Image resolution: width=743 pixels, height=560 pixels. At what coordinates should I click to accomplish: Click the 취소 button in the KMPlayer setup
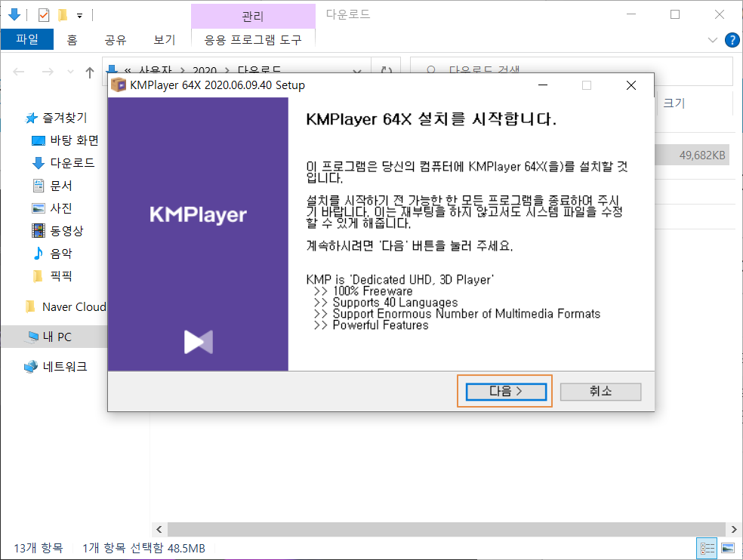[x=600, y=392]
